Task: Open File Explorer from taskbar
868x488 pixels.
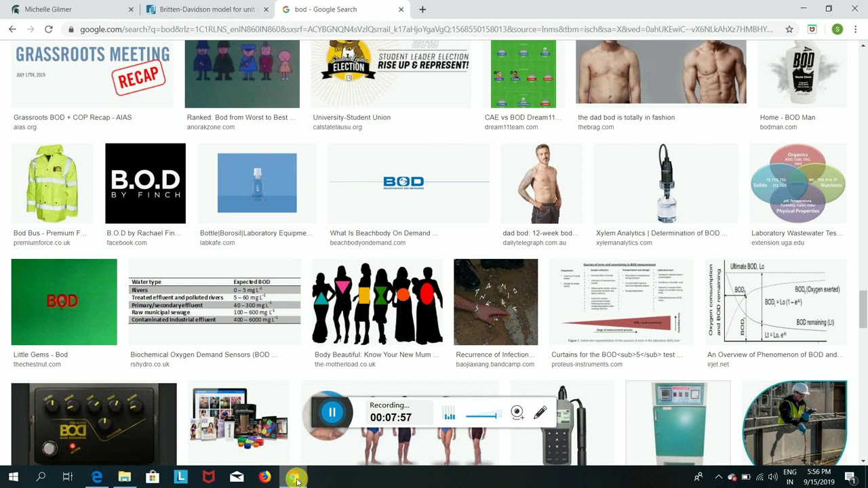Action: point(125,477)
